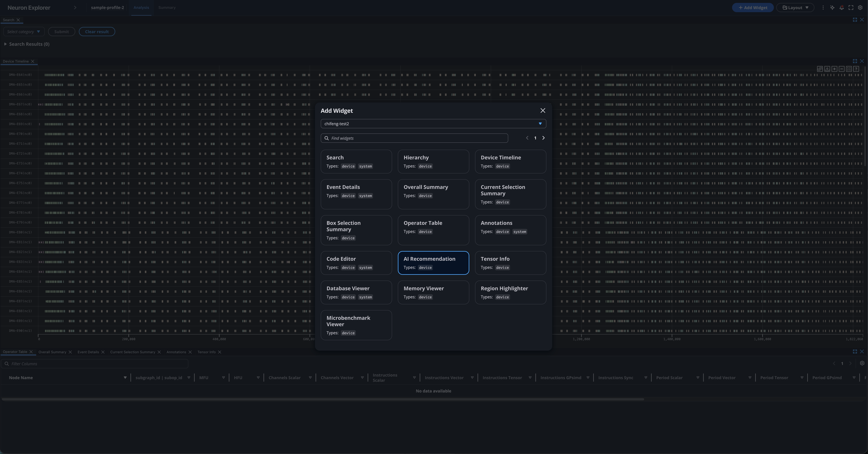Switch to the Summary tab
Image resolution: width=868 pixels, height=454 pixels.
coord(167,7)
